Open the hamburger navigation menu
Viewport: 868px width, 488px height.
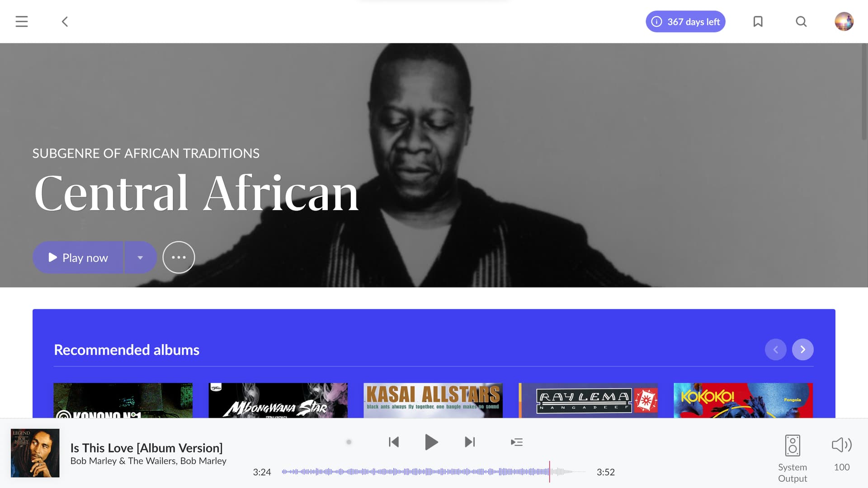click(x=22, y=22)
